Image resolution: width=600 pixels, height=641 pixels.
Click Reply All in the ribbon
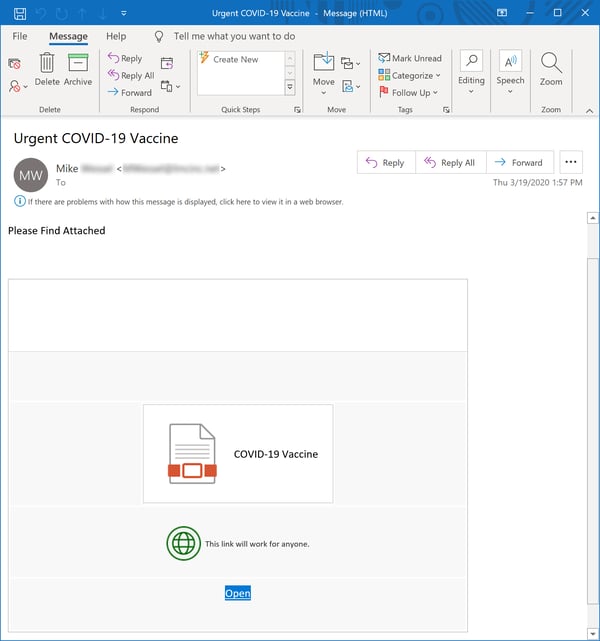click(130, 76)
